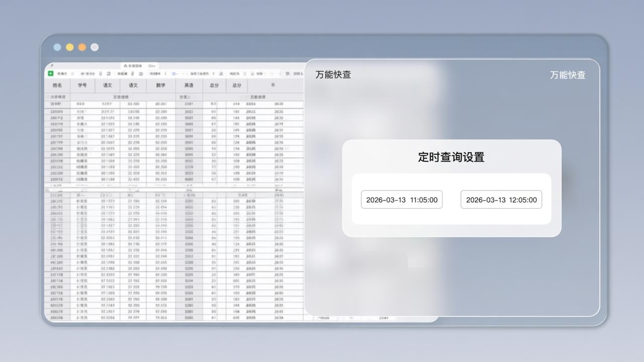Click the 定时查询设置 dialog title
Image resolution: width=644 pixels, height=362 pixels.
coord(451,157)
